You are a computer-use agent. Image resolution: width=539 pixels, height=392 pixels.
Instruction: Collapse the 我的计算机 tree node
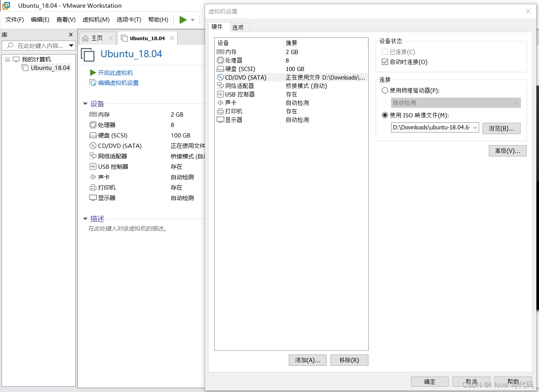click(x=7, y=59)
